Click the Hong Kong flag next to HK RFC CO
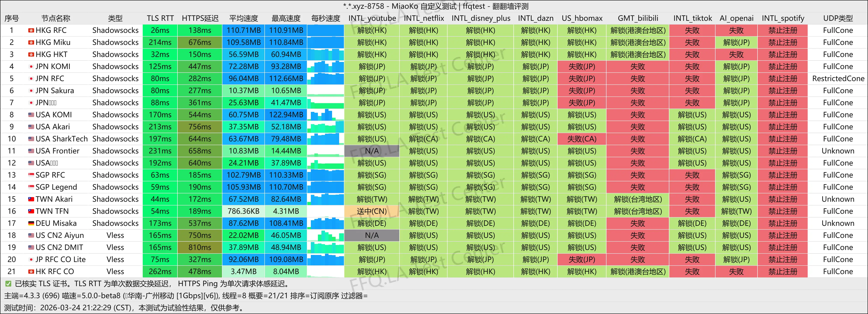 pyautogui.click(x=31, y=272)
